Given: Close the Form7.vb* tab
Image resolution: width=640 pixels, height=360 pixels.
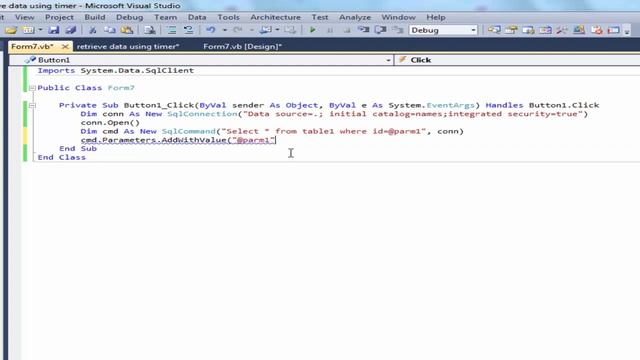Looking at the screenshot, I should [x=64, y=47].
